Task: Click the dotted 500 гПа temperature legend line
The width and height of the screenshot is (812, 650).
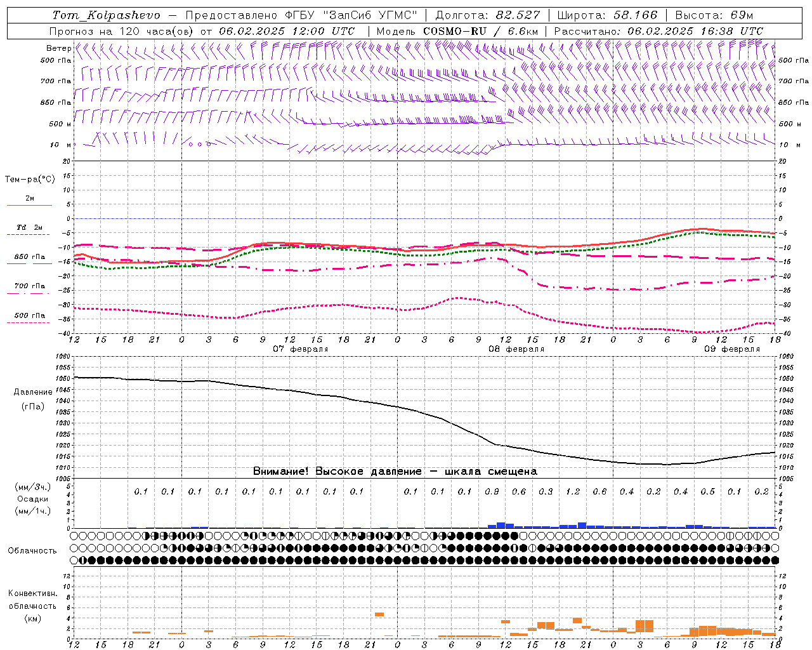Action: click(29, 322)
